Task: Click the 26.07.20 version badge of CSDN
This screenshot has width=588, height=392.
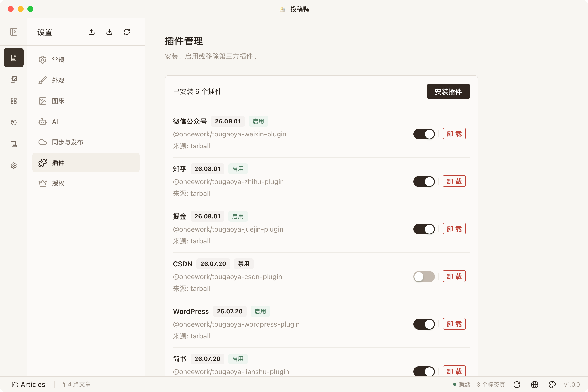Action: (213, 264)
